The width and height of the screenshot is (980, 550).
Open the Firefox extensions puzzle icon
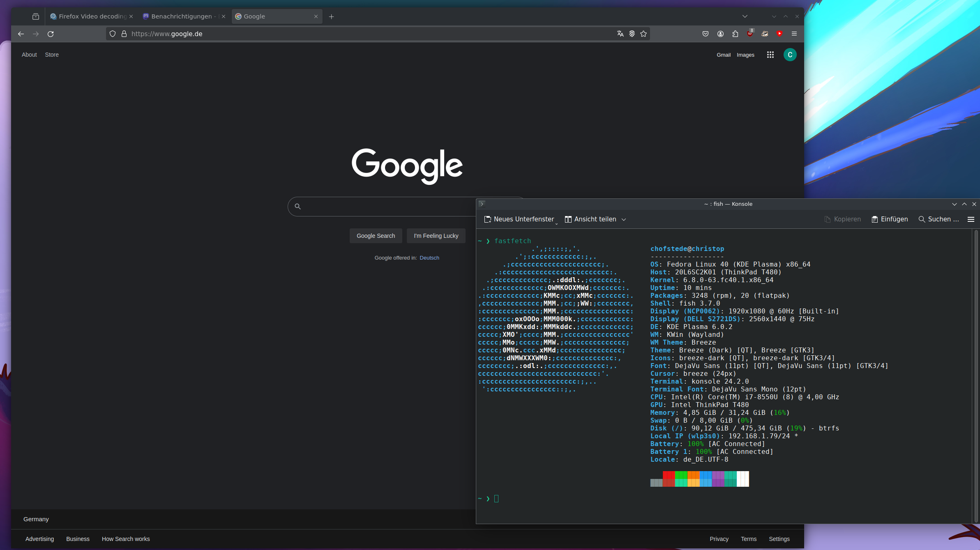(735, 34)
